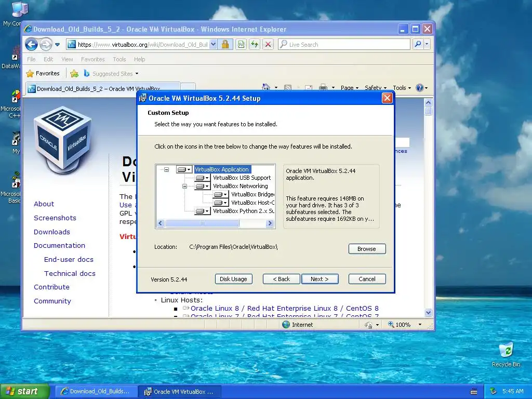
Task: Open the Favorites menu
Action: (92, 59)
